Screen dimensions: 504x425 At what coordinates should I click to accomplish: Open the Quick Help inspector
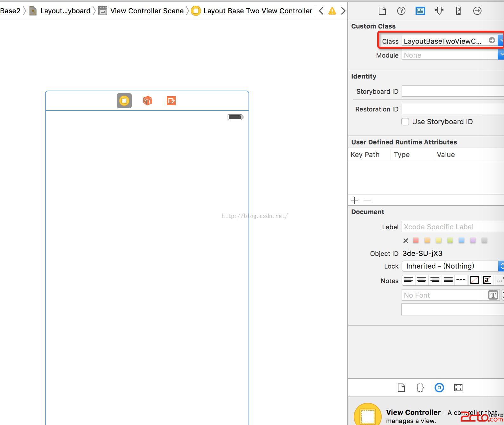click(x=401, y=11)
